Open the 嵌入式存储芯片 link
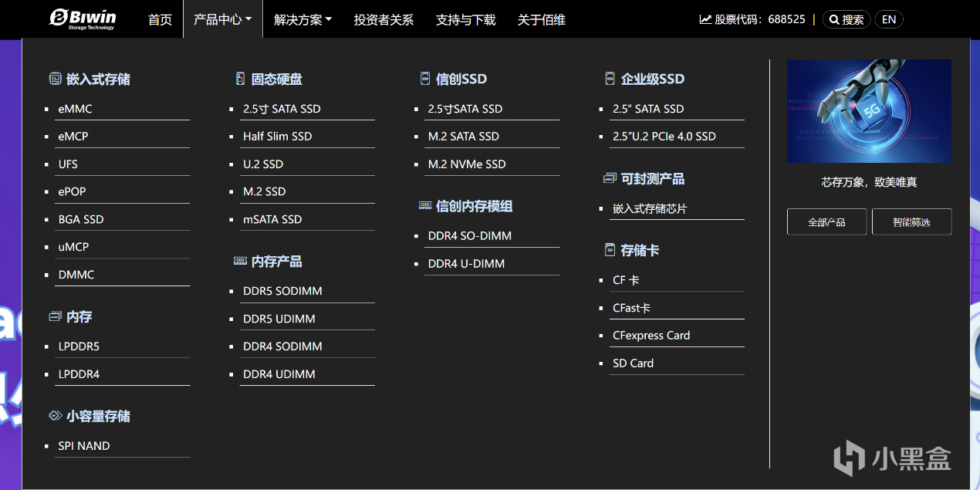This screenshot has width=980, height=490. pos(650,208)
